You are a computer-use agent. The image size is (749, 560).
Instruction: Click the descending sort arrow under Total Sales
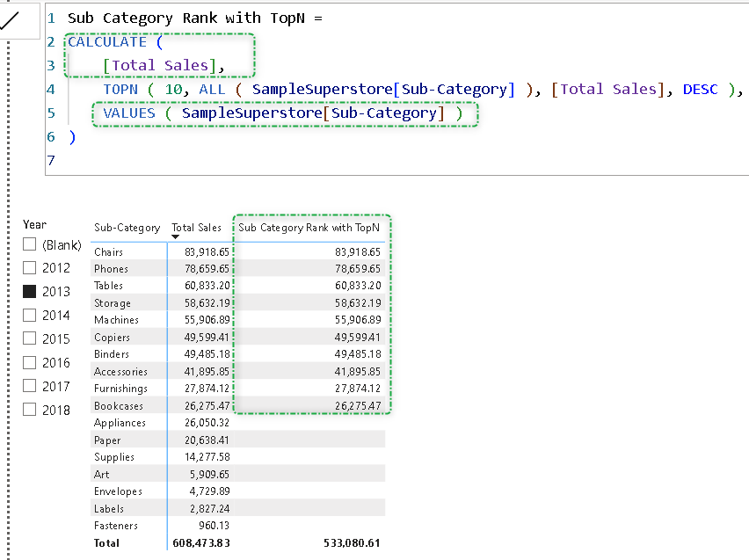(176, 237)
